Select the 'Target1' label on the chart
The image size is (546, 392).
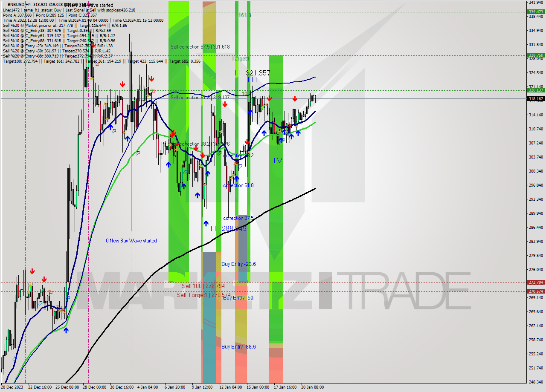(x=240, y=58)
